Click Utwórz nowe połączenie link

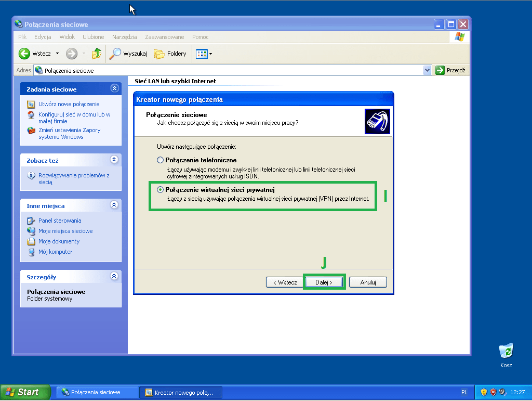coord(69,104)
